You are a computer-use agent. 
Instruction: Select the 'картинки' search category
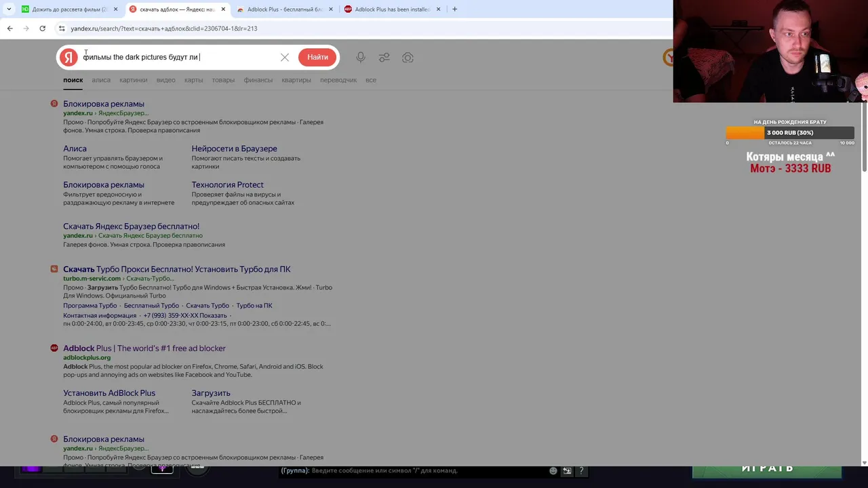(x=133, y=80)
